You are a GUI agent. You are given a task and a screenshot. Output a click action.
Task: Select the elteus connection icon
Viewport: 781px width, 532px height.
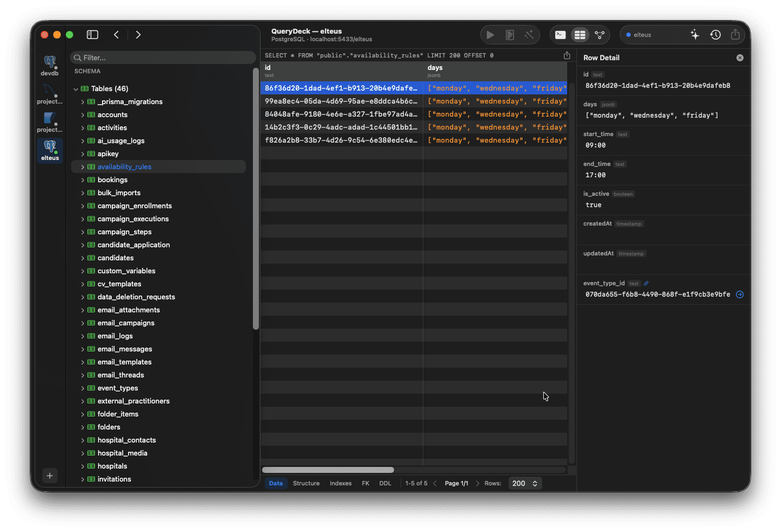(x=50, y=150)
